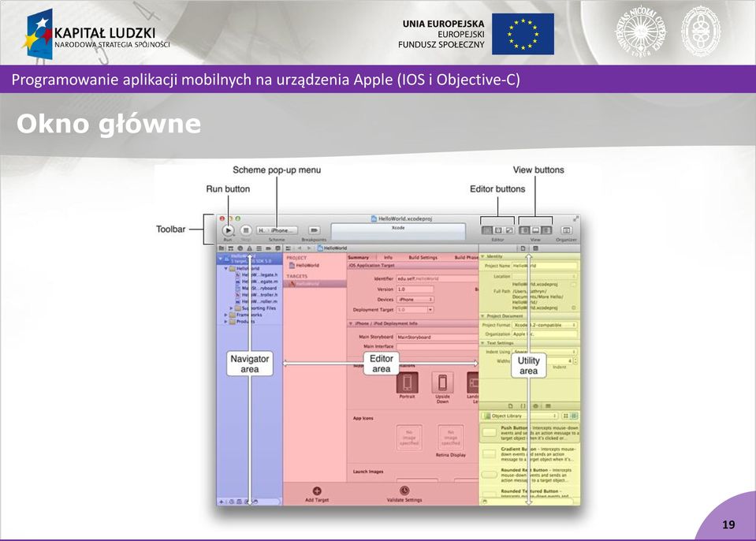The width and height of the screenshot is (756, 541).
Task: Open the Build Settings tab
Action: click(x=423, y=257)
